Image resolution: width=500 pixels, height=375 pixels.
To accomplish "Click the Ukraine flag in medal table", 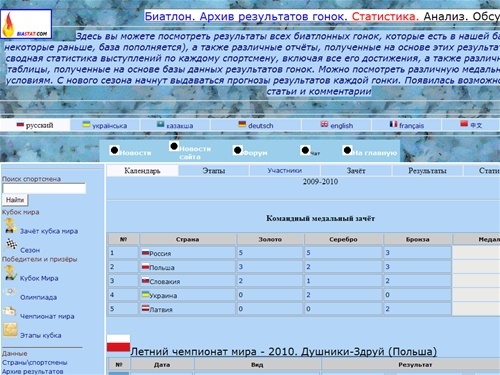I will (145, 295).
